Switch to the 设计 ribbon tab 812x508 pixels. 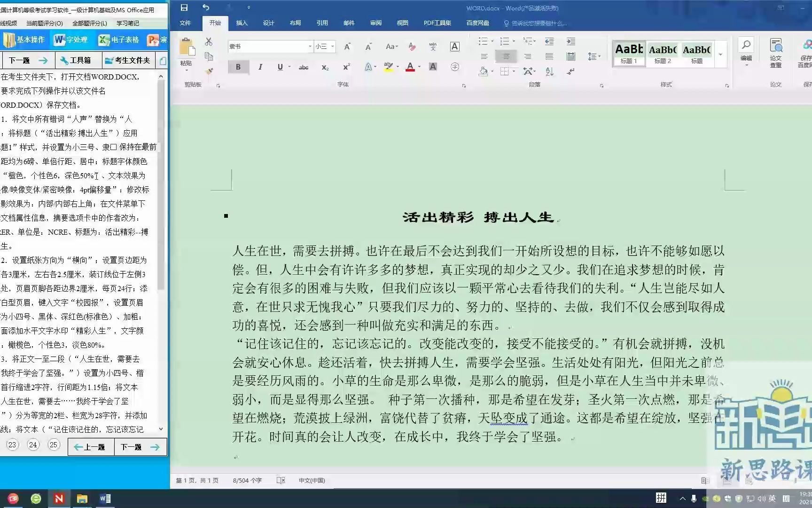click(268, 23)
